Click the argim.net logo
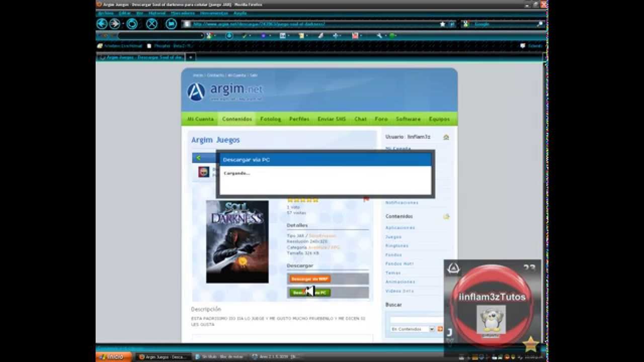Viewport: 644px width, 362px height. tap(225, 92)
